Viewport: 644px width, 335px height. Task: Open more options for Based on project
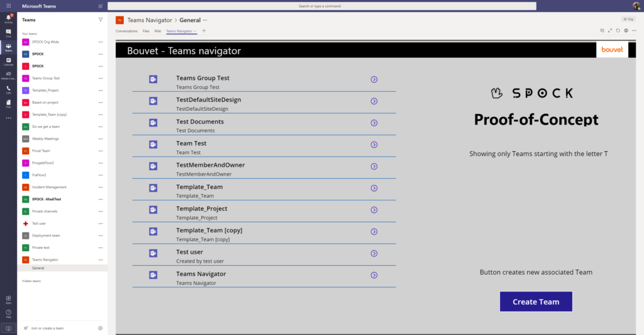pyautogui.click(x=100, y=103)
